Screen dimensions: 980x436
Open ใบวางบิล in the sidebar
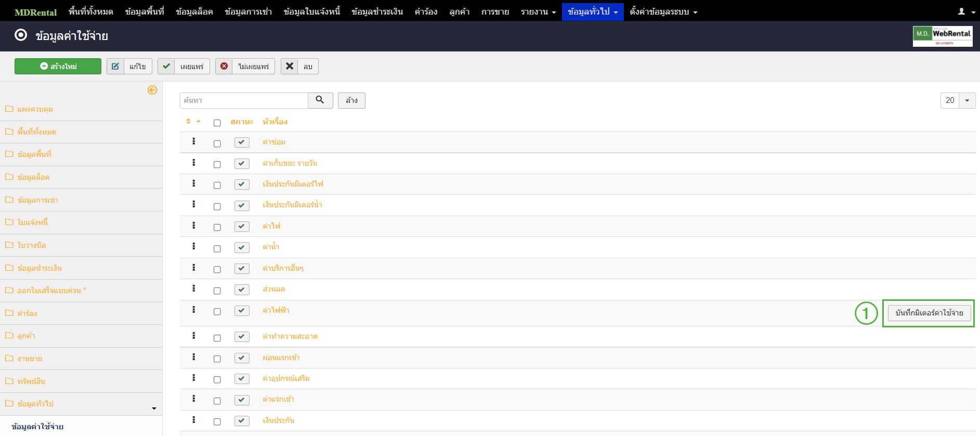pyautogui.click(x=32, y=245)
